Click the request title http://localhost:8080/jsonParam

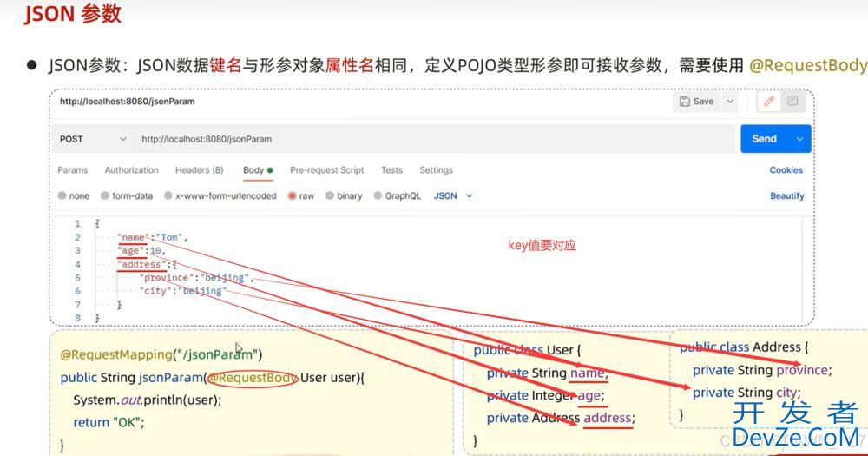tap(127, 102)
